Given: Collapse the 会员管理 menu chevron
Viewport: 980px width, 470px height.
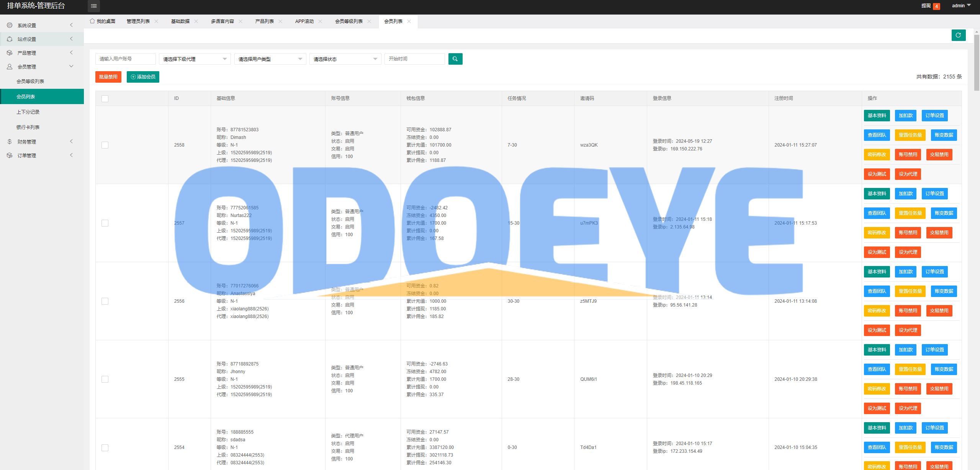Looking at the screenshot, I should 71,66.
